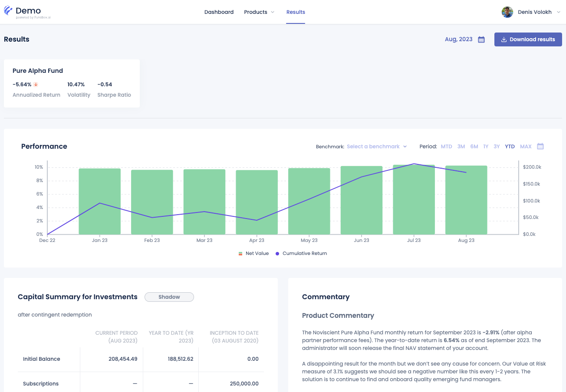Go to the Dashboard tab
The image size is (566, 392).
click(219, 12)
